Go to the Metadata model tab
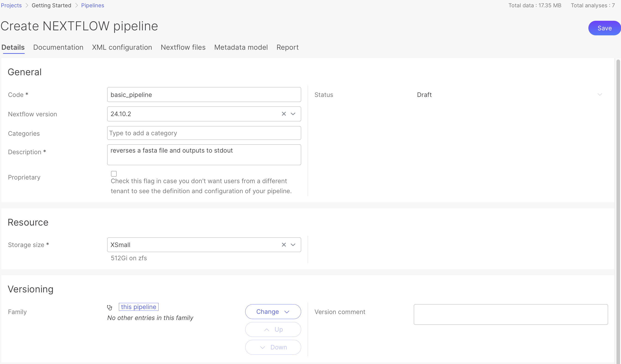The image size is (621, 364). tap(241, 47)
